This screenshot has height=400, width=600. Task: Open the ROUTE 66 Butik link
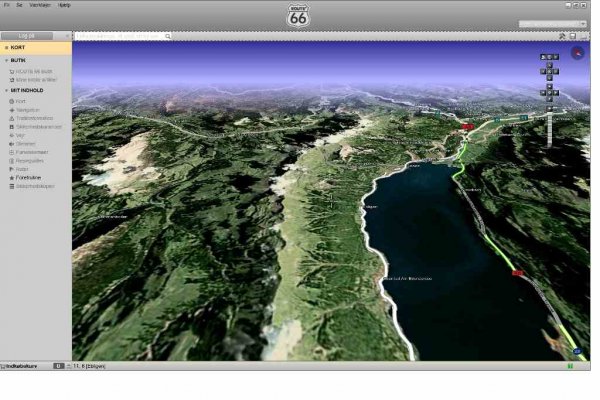click(34, 72)
